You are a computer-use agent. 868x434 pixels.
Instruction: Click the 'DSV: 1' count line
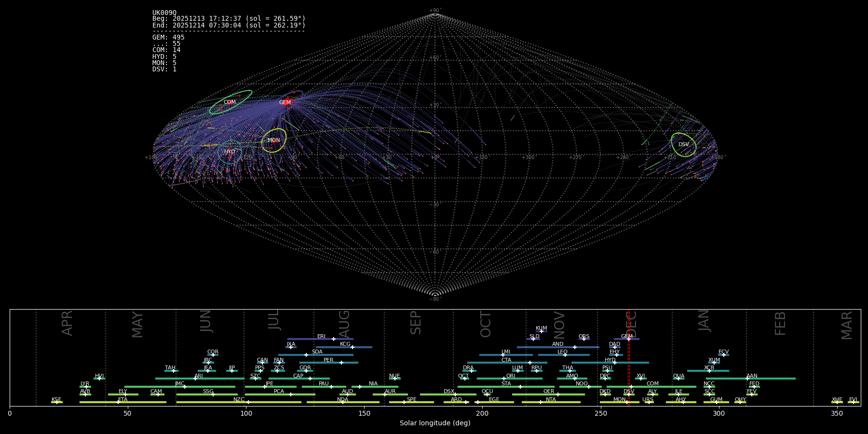coord(164,69)
